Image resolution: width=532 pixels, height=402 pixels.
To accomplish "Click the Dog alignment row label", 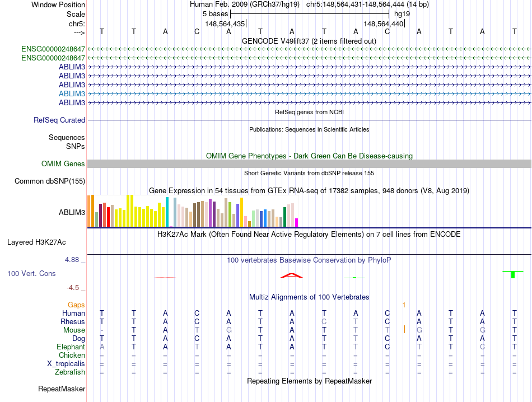I will (x=78, y=339).
